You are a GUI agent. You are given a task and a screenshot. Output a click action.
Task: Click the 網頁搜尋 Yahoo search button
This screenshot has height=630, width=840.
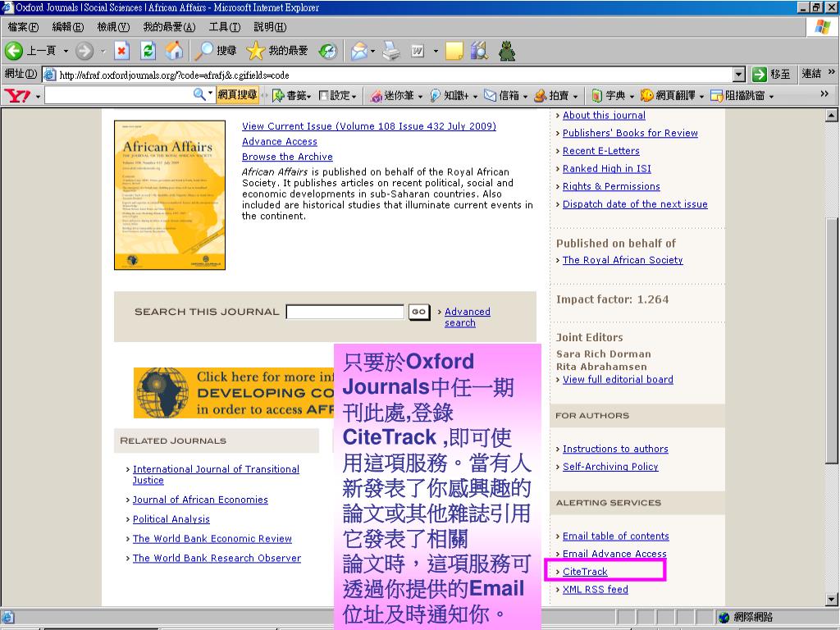237,95
